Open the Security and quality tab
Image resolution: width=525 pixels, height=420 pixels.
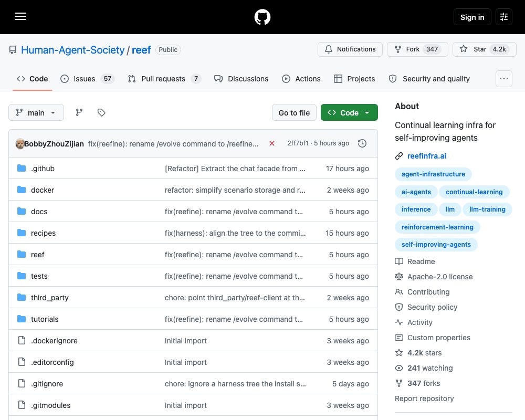[429, 79]
